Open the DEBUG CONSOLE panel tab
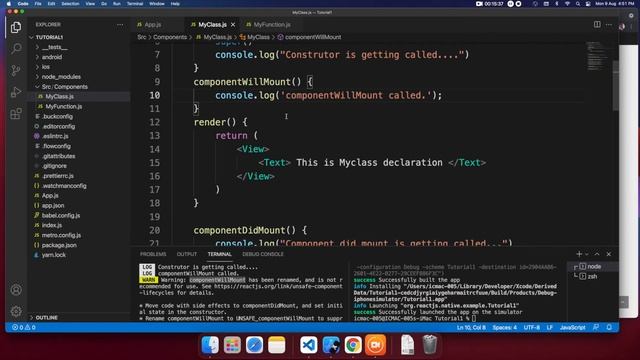This screenshot has height=360, width=640. tap(263, 254)
